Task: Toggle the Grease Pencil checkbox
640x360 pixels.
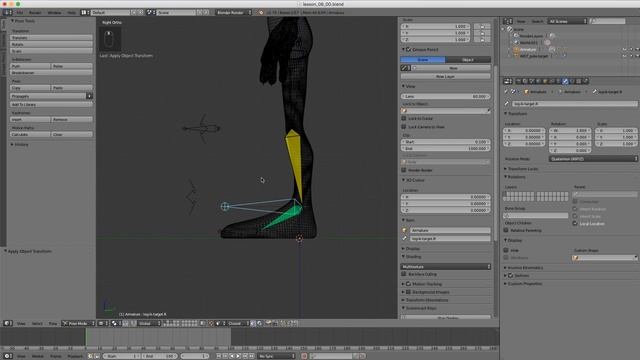Action: tap(408, 49)
